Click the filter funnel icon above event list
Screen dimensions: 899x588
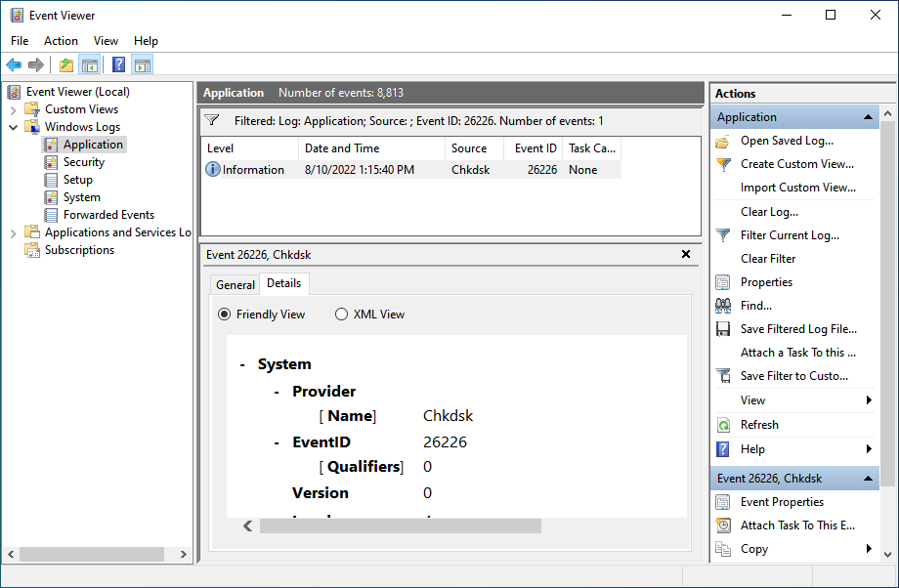tap(212, 120)
